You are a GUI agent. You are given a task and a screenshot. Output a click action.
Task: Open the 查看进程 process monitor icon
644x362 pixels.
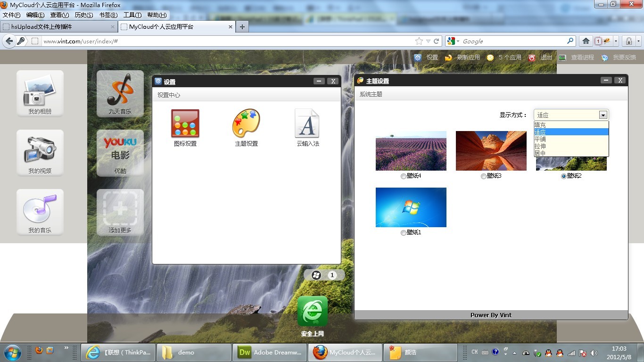pos(562,58)
